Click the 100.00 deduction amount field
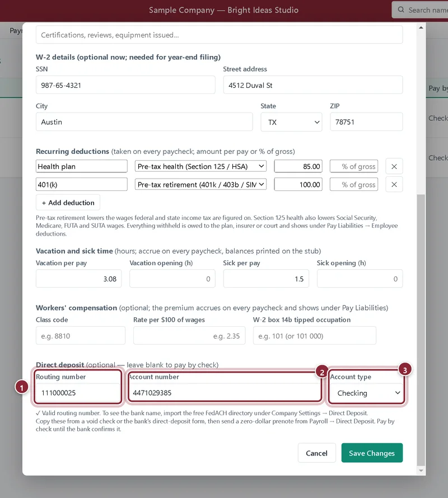This screenshot has width=448, height=498. click(x=298, y=184)
